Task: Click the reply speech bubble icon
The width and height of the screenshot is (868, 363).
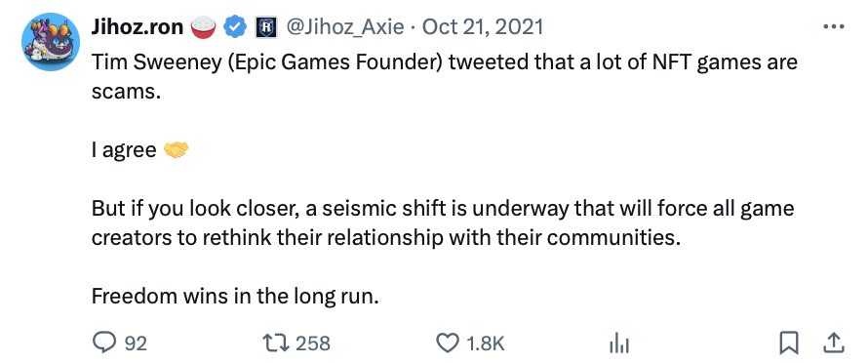Action: click(x=103, y=343)
